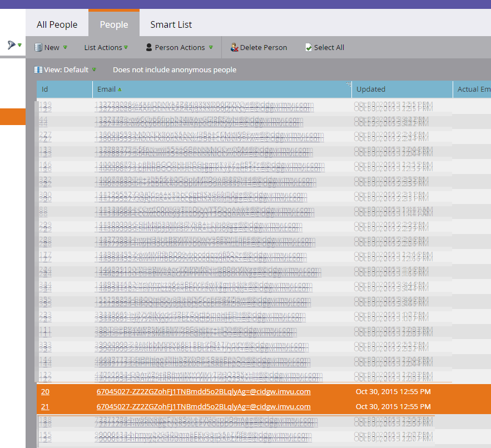
Task: Open the Smart List tab
Action: [171, 24]
